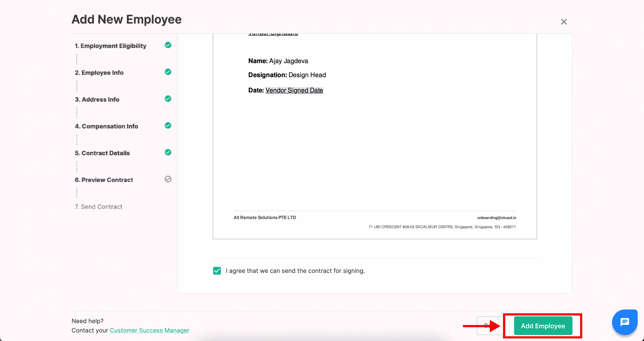Navigate to step 5 Contract Details
The width and height of the screenshot is (644, 341).
tap(102, 153)
